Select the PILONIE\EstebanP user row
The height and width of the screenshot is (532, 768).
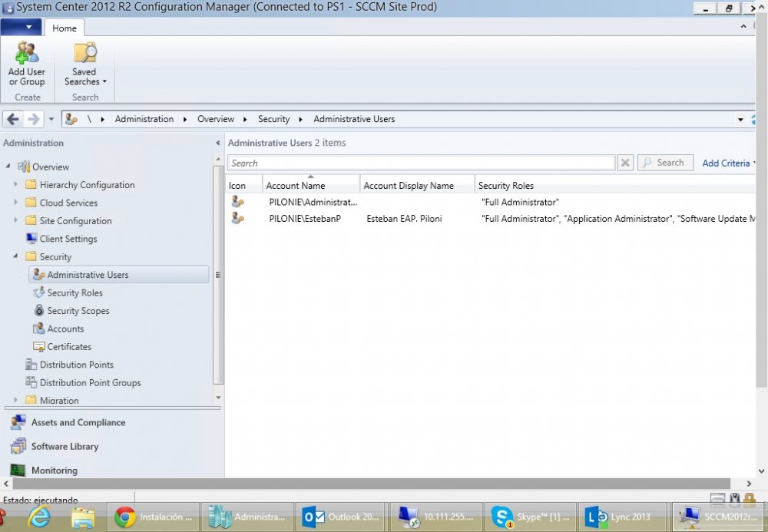(490, 219)
